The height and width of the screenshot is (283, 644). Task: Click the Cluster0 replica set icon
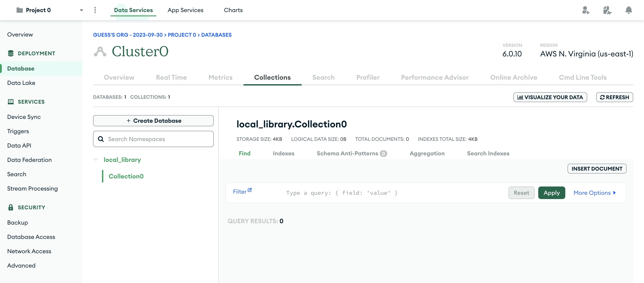click(100, 51)
